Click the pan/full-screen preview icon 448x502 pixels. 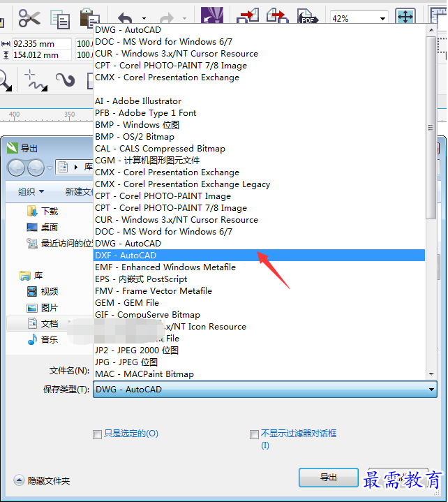[x=405, y=16]
